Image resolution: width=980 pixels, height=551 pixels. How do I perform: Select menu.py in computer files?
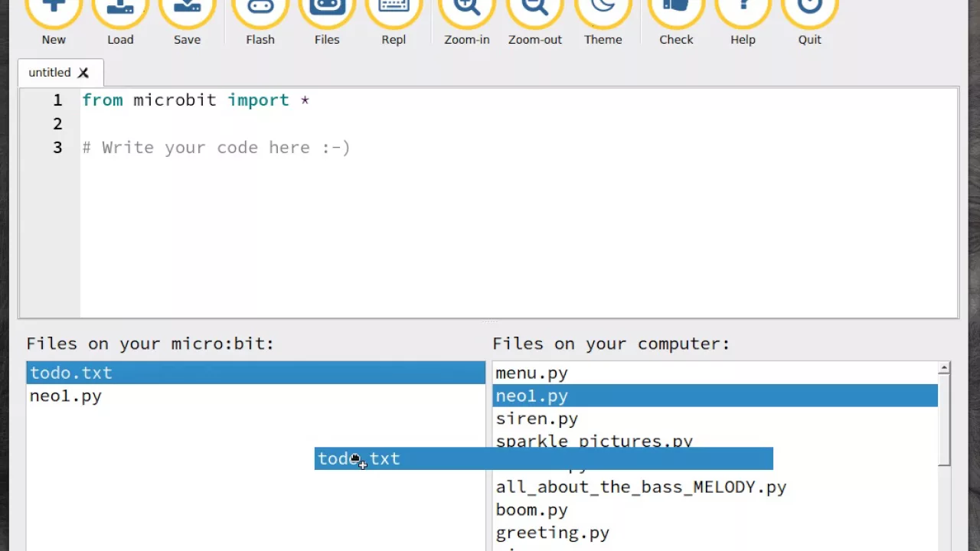pyautogui.click(x=715, y=373)
